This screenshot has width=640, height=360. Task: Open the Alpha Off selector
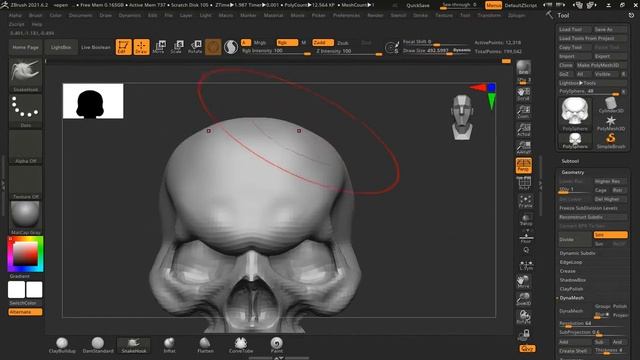click(x=25, y=147)
